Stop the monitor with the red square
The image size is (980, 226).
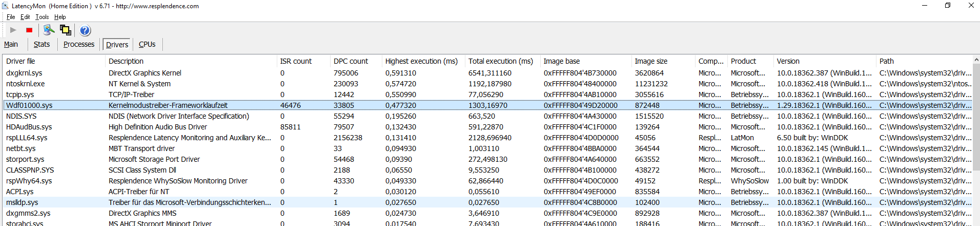[x=29, y=30]
